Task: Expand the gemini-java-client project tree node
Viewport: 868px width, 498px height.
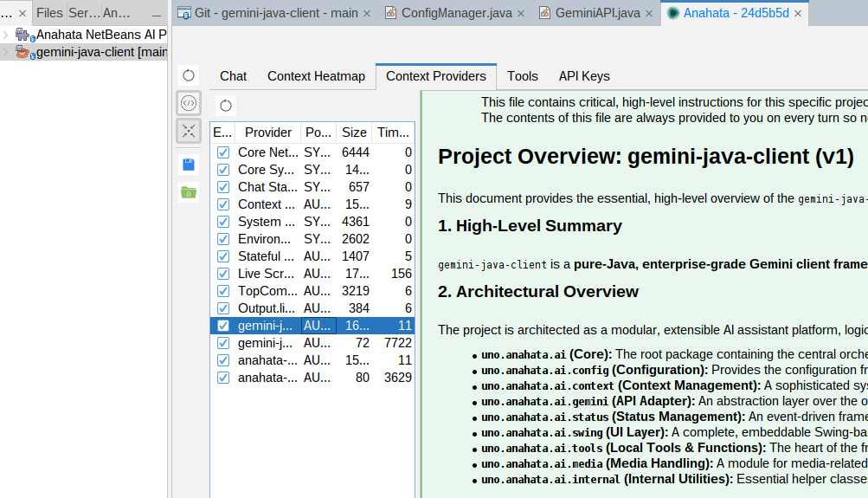Action: pos(6,53)
